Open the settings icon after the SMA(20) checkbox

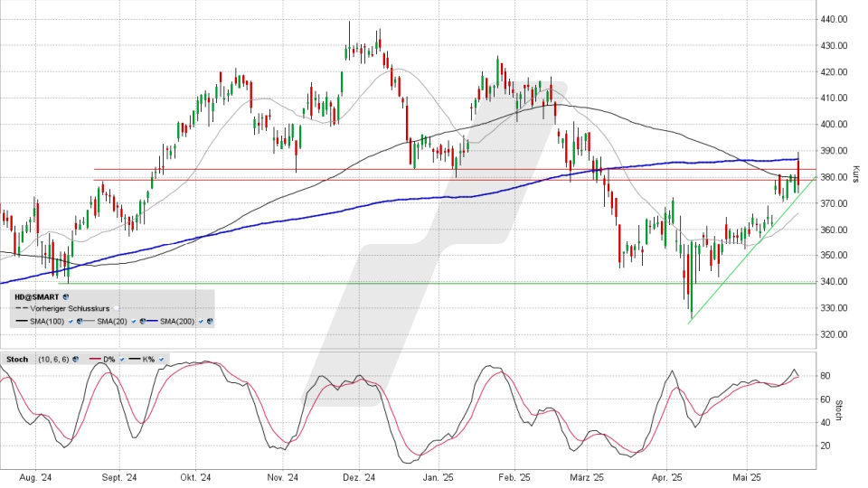click(x=143, y=321)
